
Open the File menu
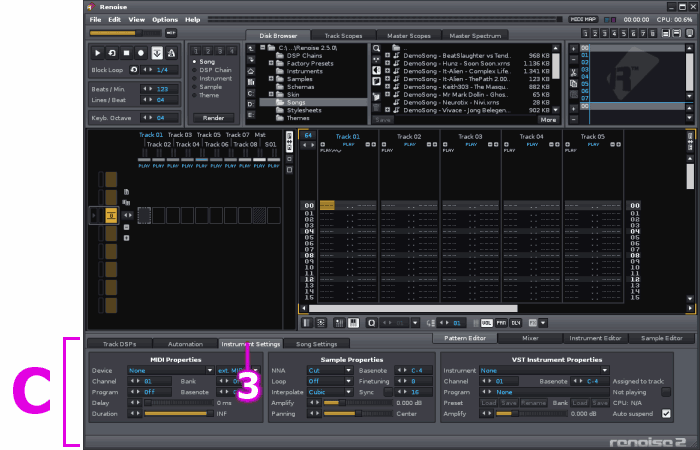95,20
